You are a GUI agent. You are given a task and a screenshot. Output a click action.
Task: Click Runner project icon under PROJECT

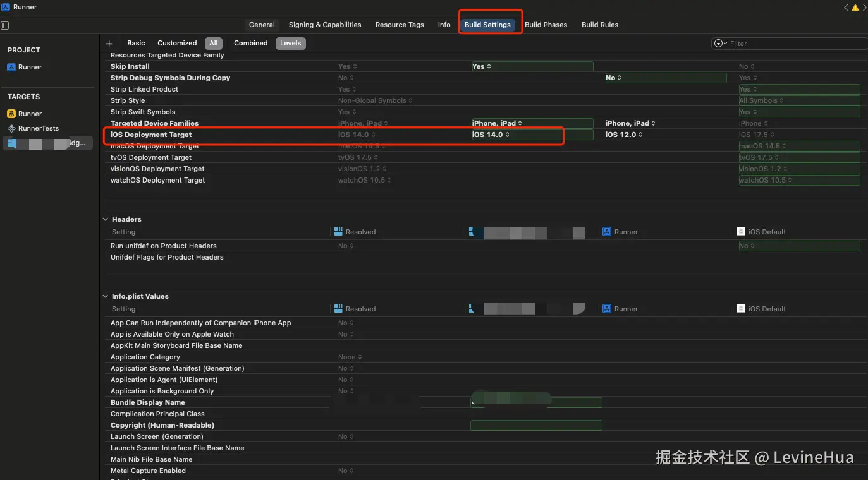tap(11, 67)
